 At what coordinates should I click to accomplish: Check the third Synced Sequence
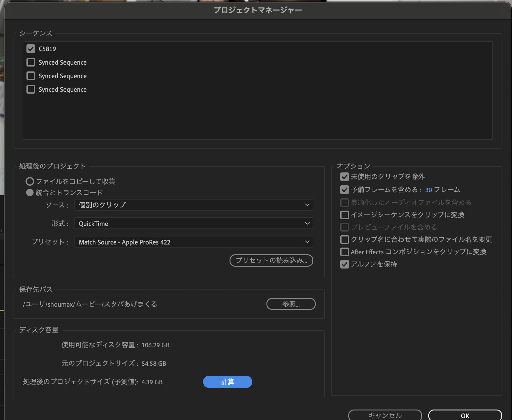coord(30,89)
